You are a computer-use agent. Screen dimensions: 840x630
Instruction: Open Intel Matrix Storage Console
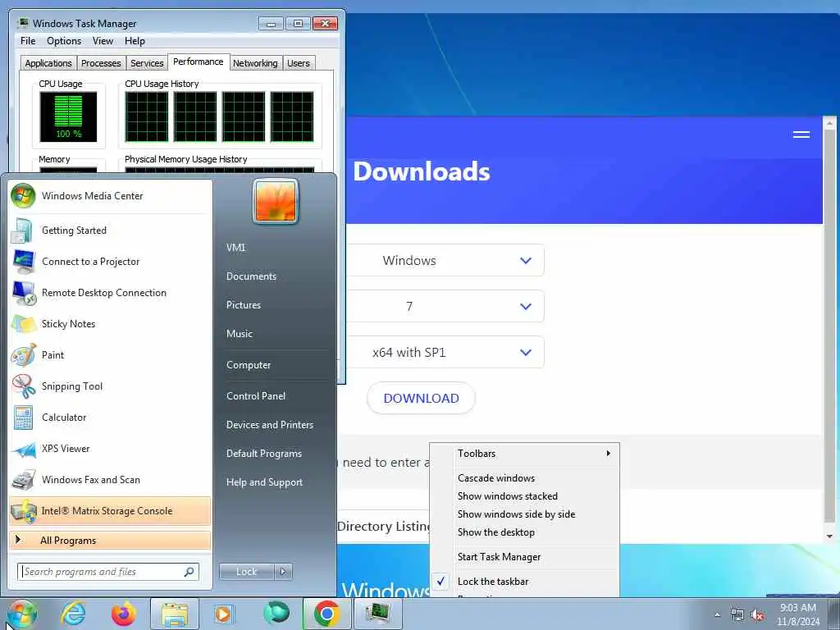(110, 511)
